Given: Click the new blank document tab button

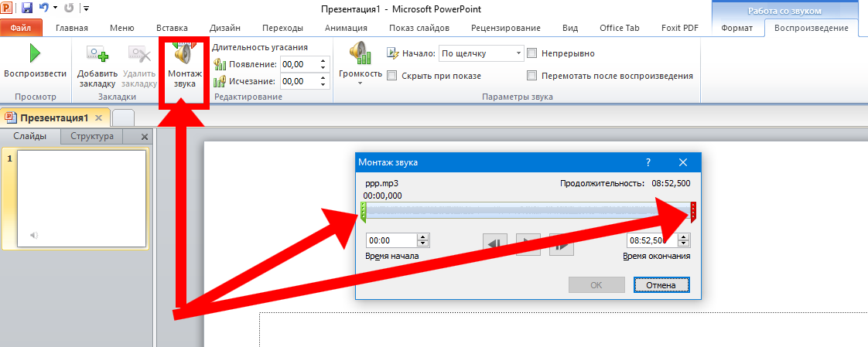Looking at the screenshot, I should (x=123, y=118).
